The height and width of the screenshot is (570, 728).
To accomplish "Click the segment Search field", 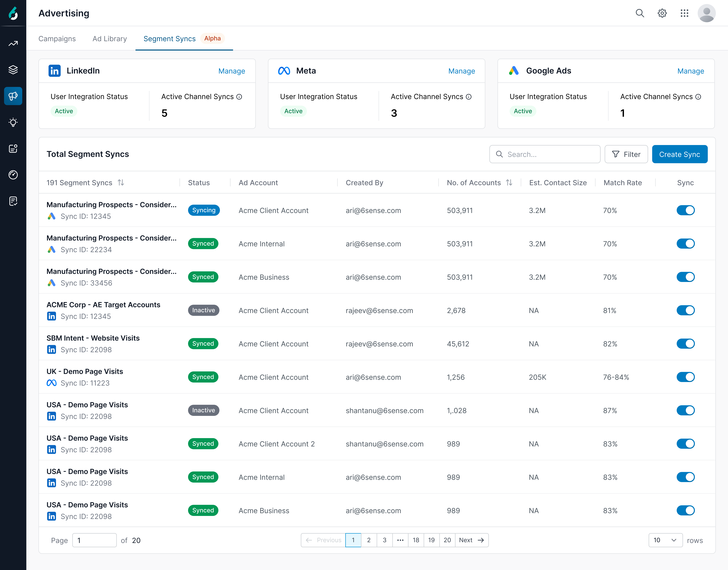I will tap(545, 154).
